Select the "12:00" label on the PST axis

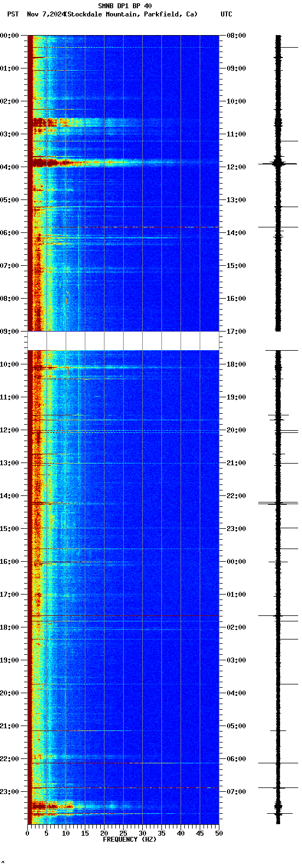9,430
